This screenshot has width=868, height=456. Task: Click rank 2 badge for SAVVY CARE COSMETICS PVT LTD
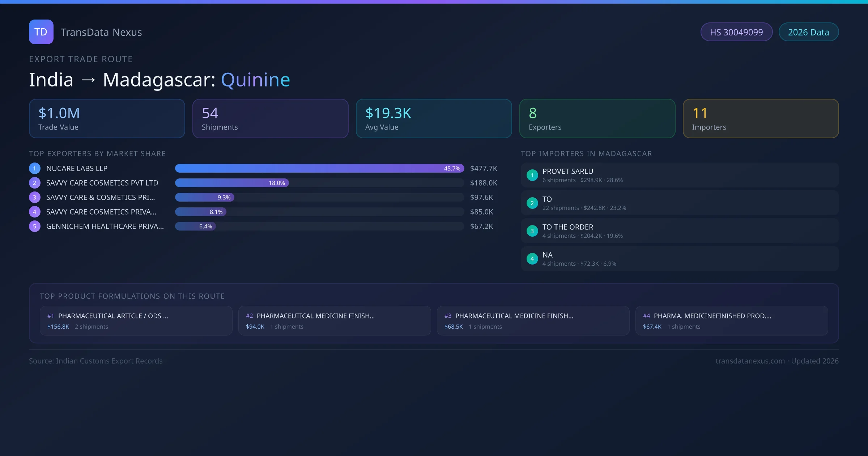click(x=34, y=183)
